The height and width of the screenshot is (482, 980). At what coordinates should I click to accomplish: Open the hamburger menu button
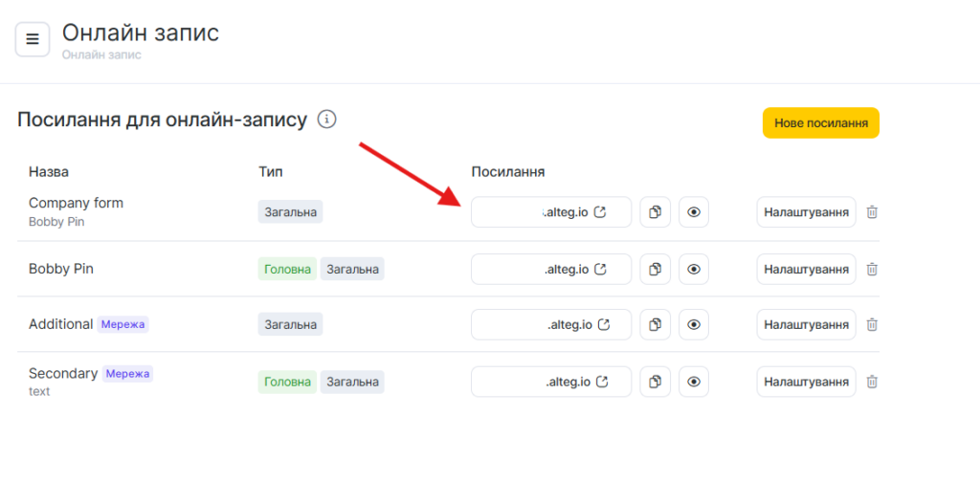pos(33,39)
